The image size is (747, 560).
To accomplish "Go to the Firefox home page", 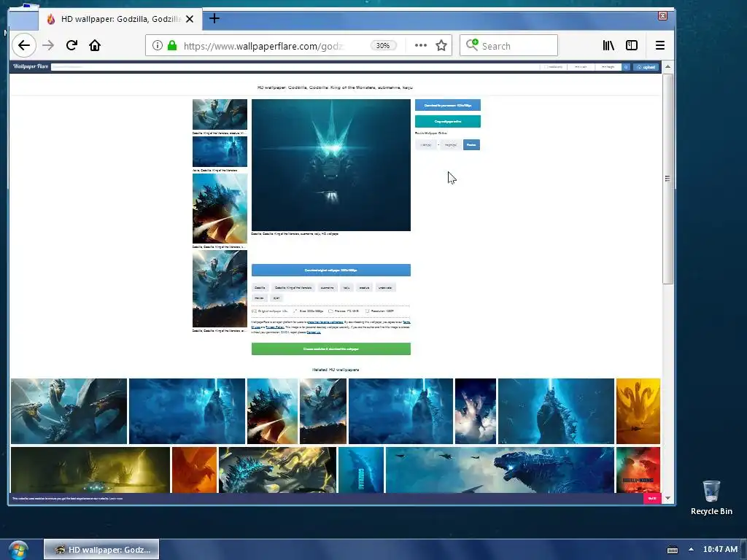I will [x=95, y=46].
